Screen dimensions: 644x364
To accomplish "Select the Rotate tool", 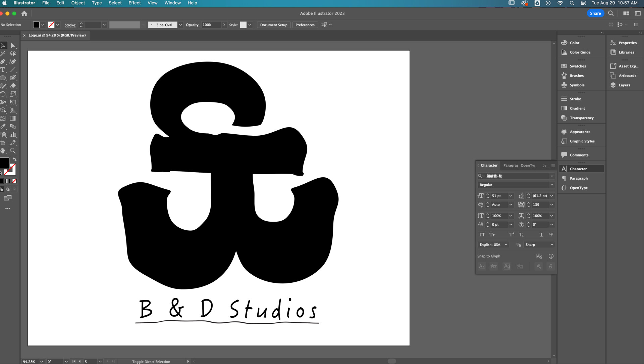I will pos(3,94).
